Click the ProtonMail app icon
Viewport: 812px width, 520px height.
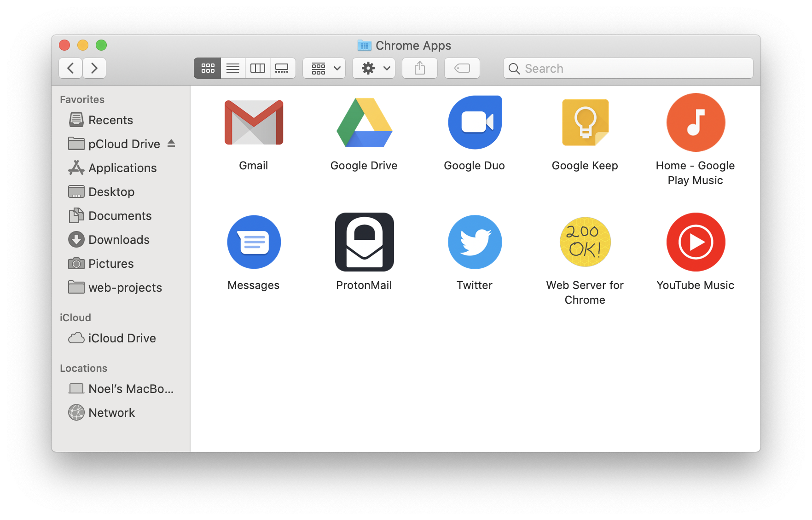[x=364, y=242]
